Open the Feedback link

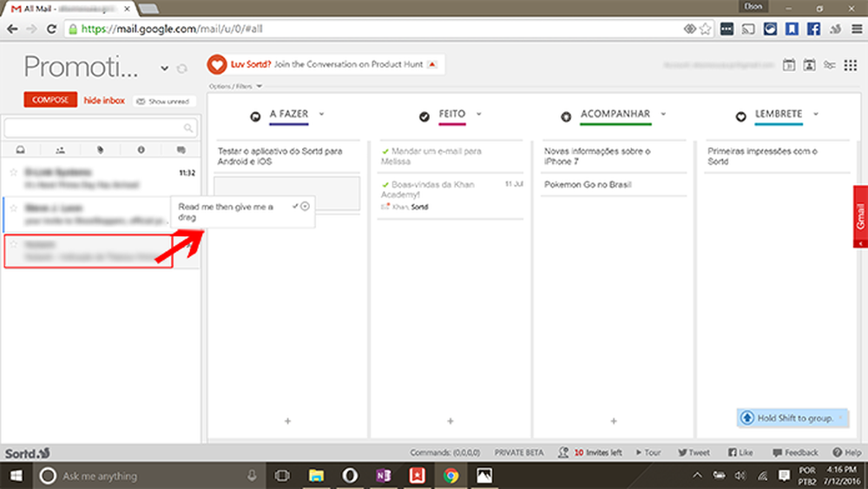[795, 453]
